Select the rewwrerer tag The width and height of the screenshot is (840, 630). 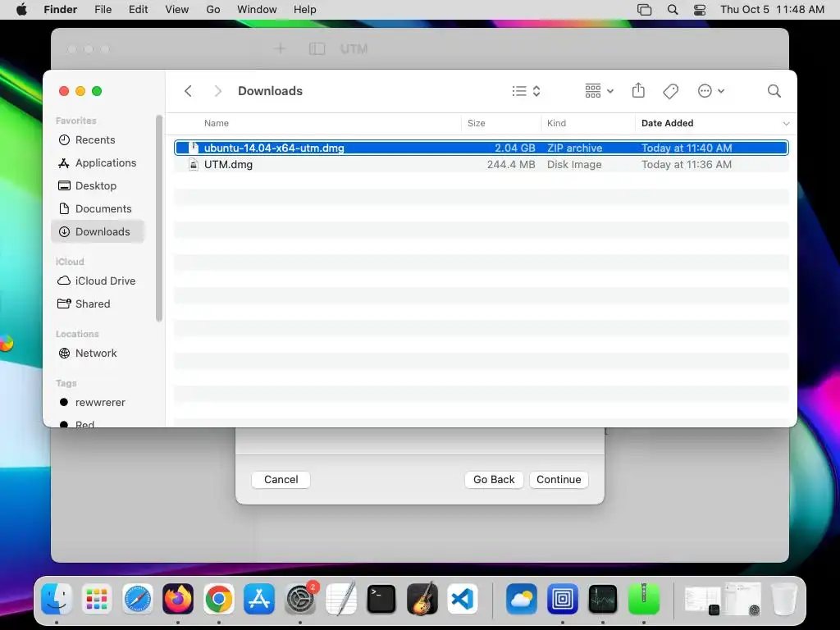(x=98, y=402)
